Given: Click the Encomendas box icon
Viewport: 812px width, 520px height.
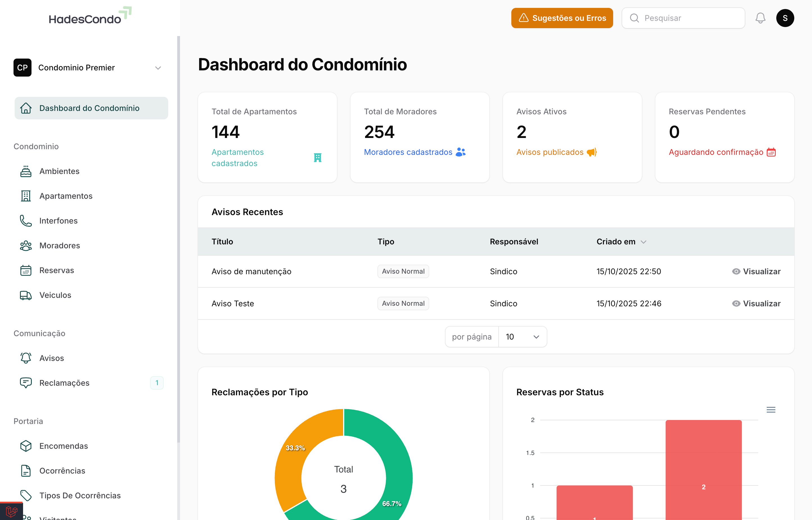Looking at the screenshot, I should [26, 446].
